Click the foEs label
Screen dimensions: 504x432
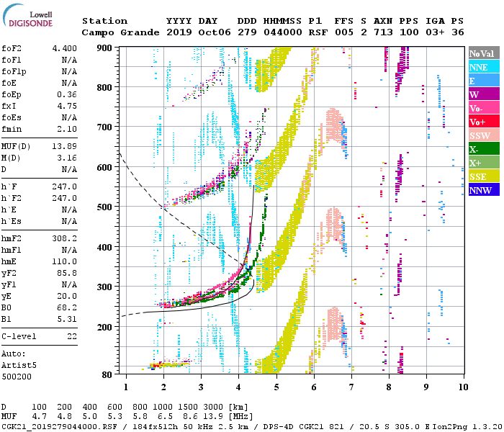coord(12,117)
